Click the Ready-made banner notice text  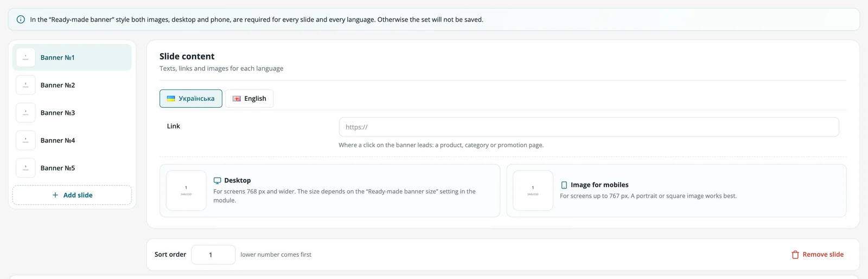pos(257,20)
